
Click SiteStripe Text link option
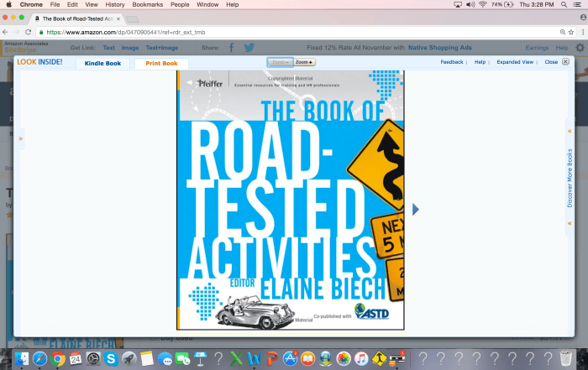coord(108,48)
